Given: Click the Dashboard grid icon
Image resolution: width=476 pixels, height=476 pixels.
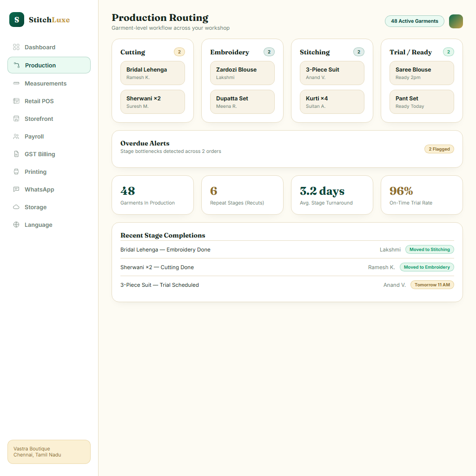Looking at the screenshot, I should coord(16,47).
